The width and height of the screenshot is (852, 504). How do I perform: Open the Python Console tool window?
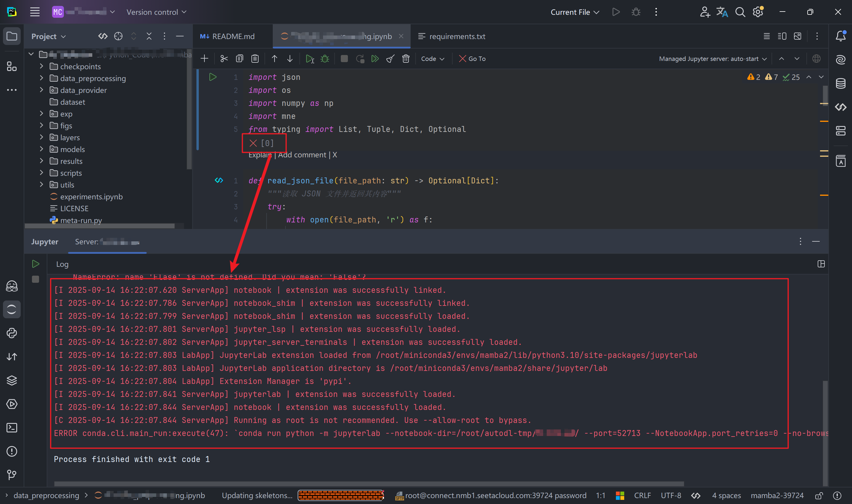(12, 333)
